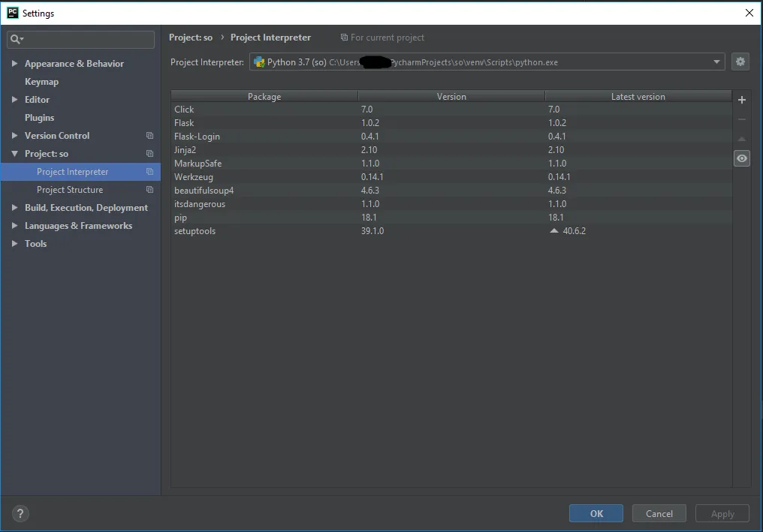Expand Appearance & Behavior section
Viewport: 763px width, 532px height.
(x=14, y=64)
